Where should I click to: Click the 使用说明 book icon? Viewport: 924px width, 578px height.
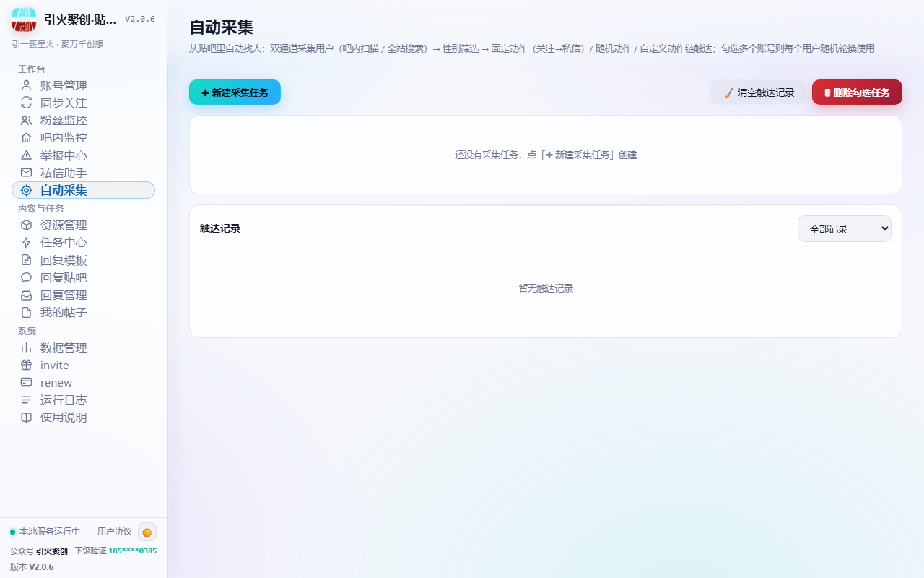(27, 417)
